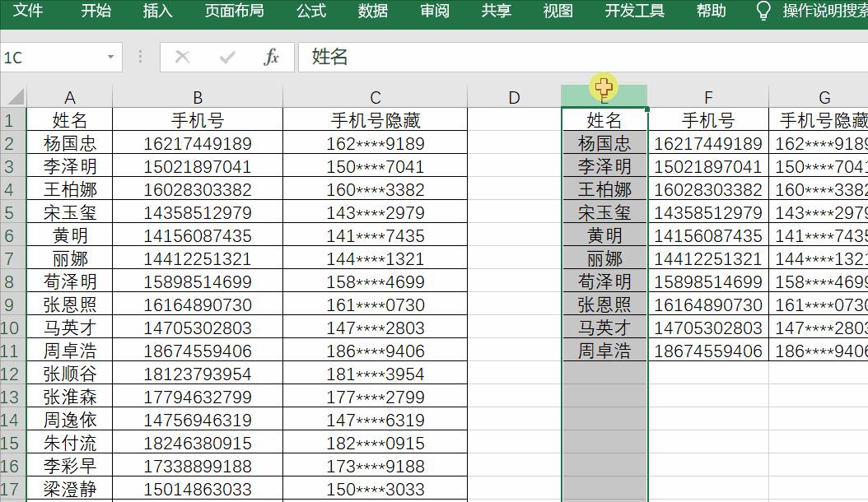
Task: Switch to the 页面布局 ribbon tab
Action: coord(233,12)
